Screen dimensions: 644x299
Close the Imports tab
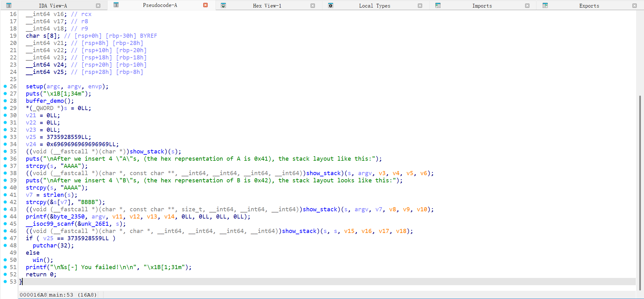[527, 6]
